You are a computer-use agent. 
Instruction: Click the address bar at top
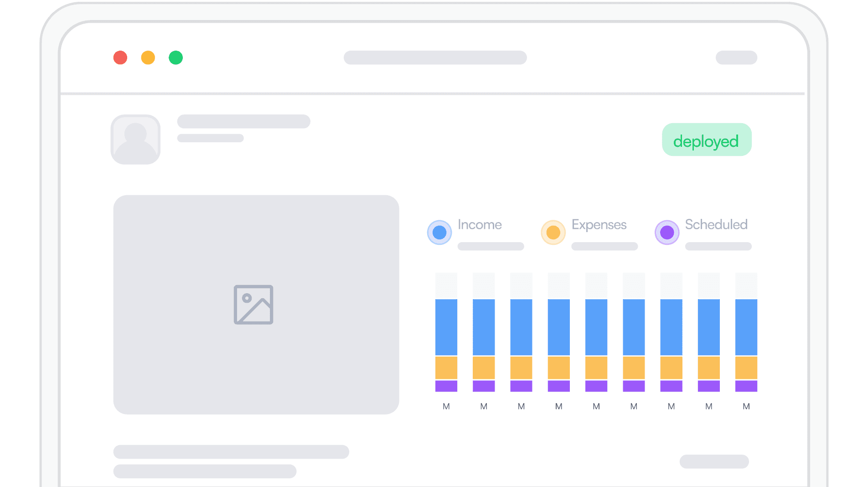[435, 58]
